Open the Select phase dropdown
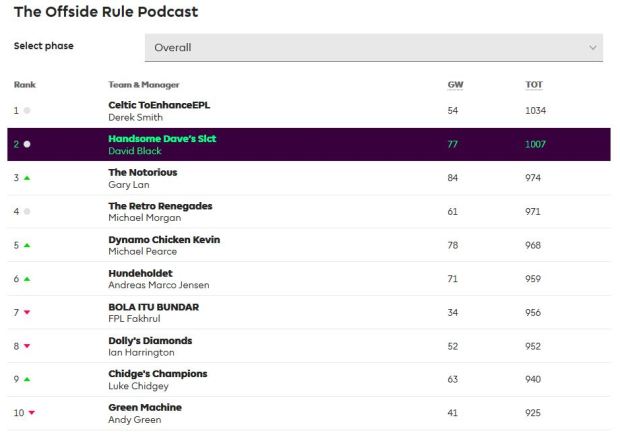 373,48
